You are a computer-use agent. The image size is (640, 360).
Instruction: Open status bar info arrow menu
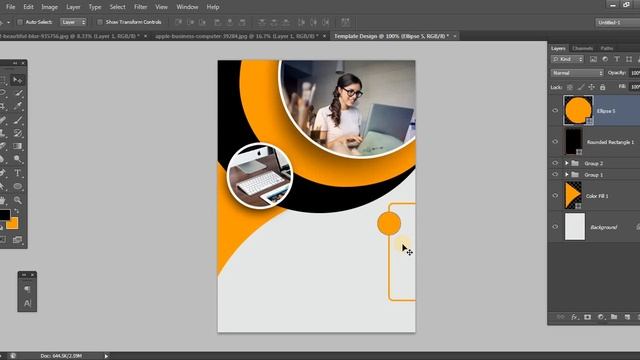click(x=106, y=356)
